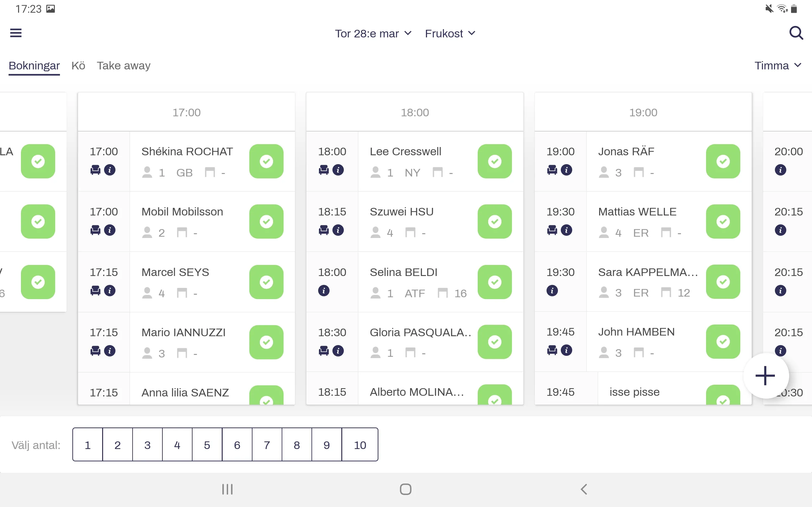Toggle the confirmed checkmark for John HAMBEN
The height and width of the screenshot is (507, 812).
pos(723,342)
